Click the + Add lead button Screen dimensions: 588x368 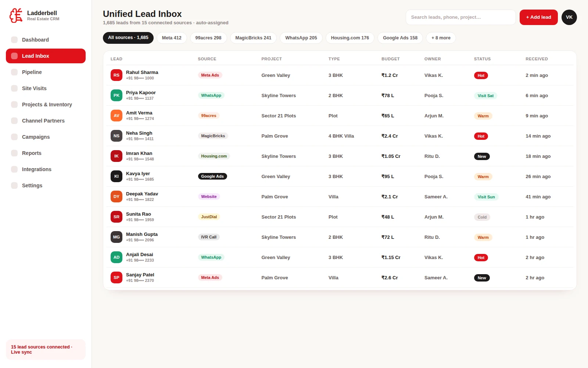[538, 17]
